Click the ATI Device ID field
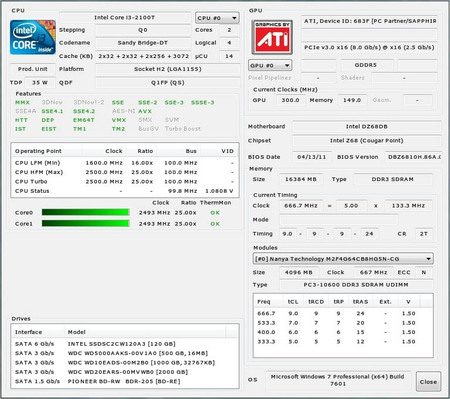Viewport: 450px width, 399px height. tap(369, 21)
